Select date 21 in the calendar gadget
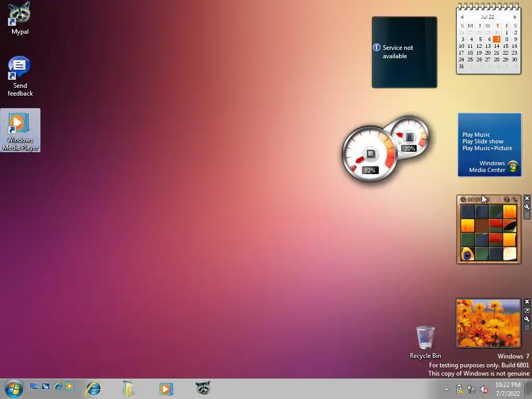Viewport: 532px width, 399px height. [x=497, y=53]
